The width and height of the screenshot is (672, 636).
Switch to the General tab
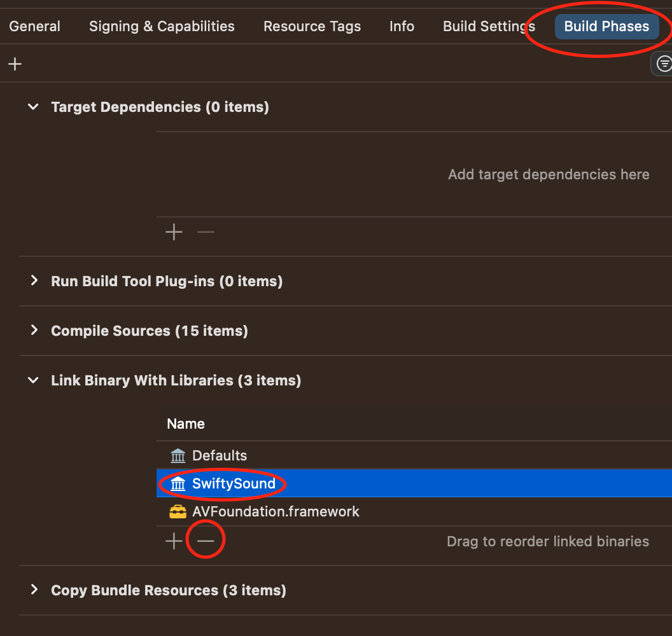coord(34,26)
